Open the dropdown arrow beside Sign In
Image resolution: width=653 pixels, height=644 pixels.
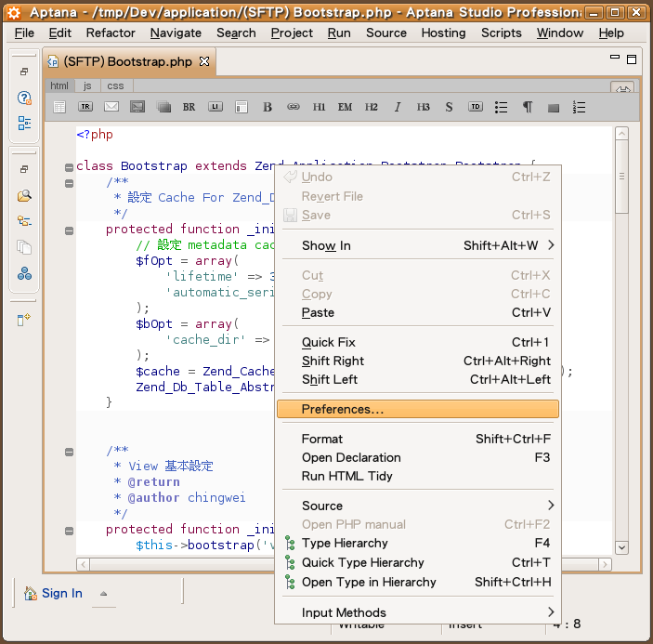pyautogui.click(x=103, y=594)
